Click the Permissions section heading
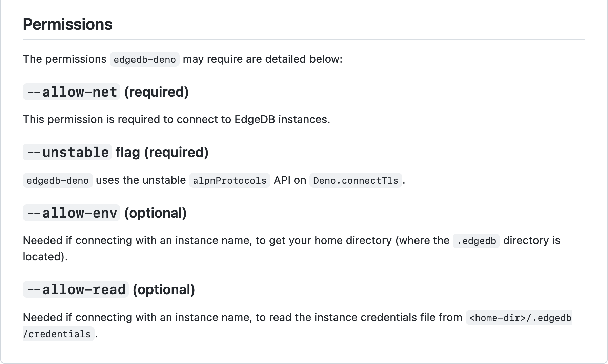Viewport: 608px width, 364px height. tap(67, 24)
